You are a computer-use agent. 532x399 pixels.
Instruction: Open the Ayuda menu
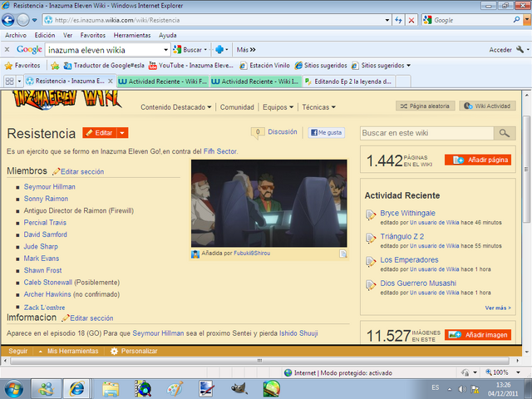coord(168,35)
